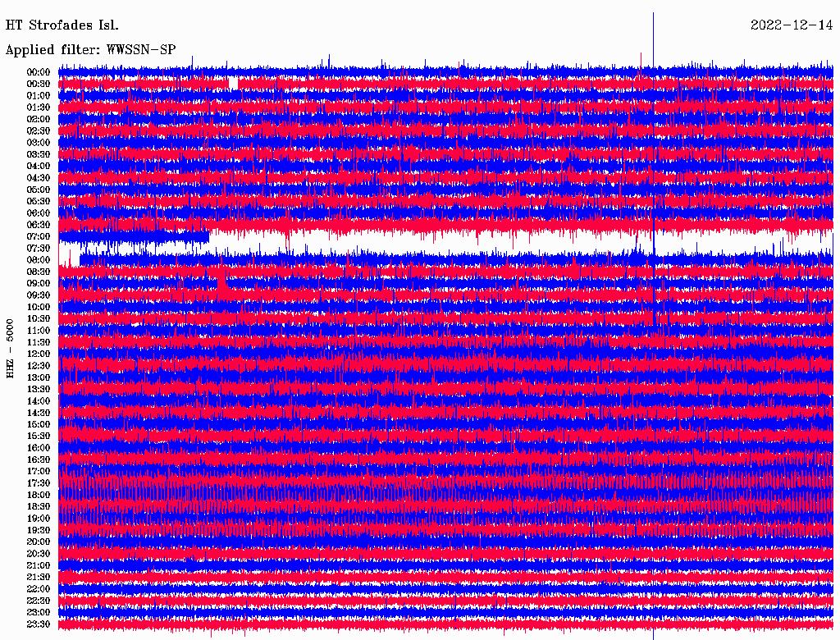This screenshot has height=640, width=840.
Task: Click the date label 2022-12-14
Action: (792, 25)
